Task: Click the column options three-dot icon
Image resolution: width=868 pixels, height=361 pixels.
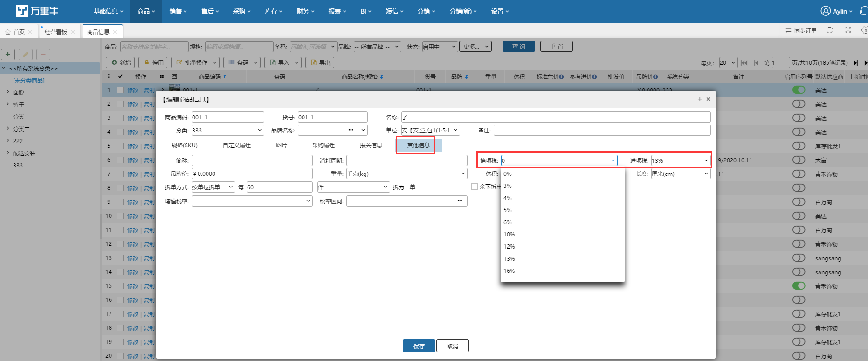Action: 109,76
